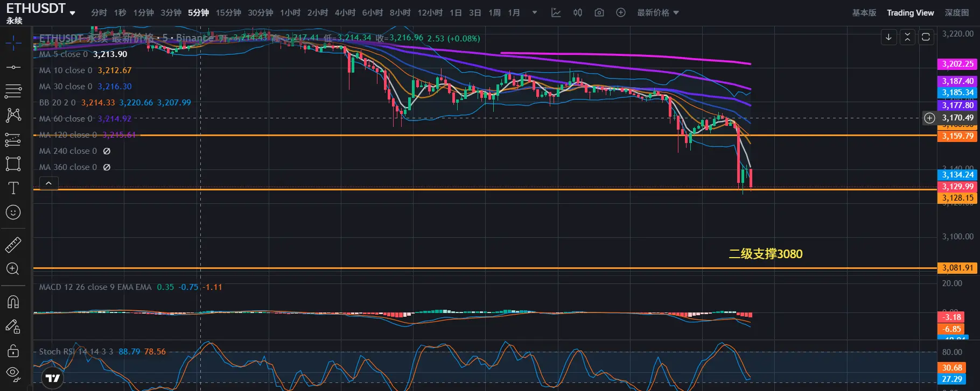Select the 5分钟 interval
Screen dimensions: 980x391
point(198,12)
